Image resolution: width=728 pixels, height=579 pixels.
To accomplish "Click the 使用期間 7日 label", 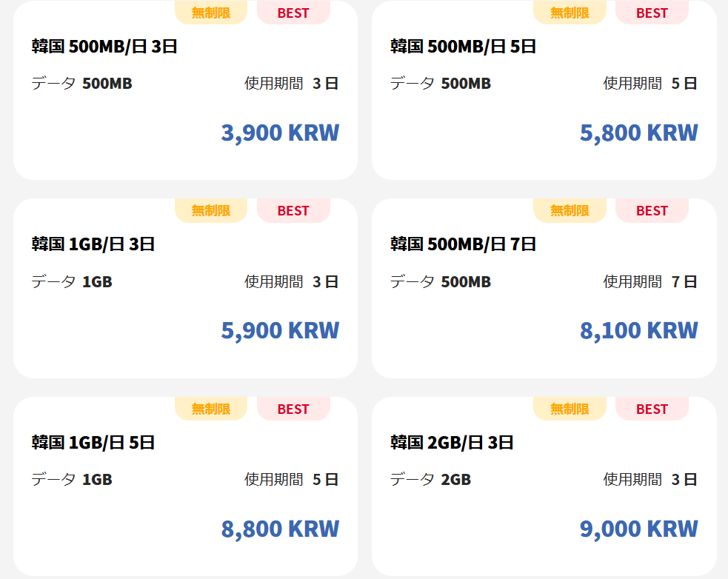I will [x=650, y=282].
